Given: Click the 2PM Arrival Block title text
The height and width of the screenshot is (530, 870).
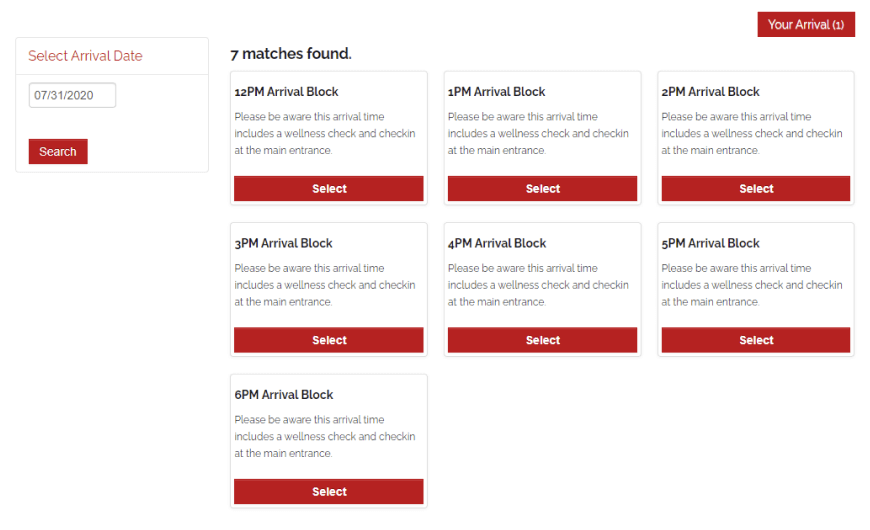Looking at the screenshot, I should point(711,92).
